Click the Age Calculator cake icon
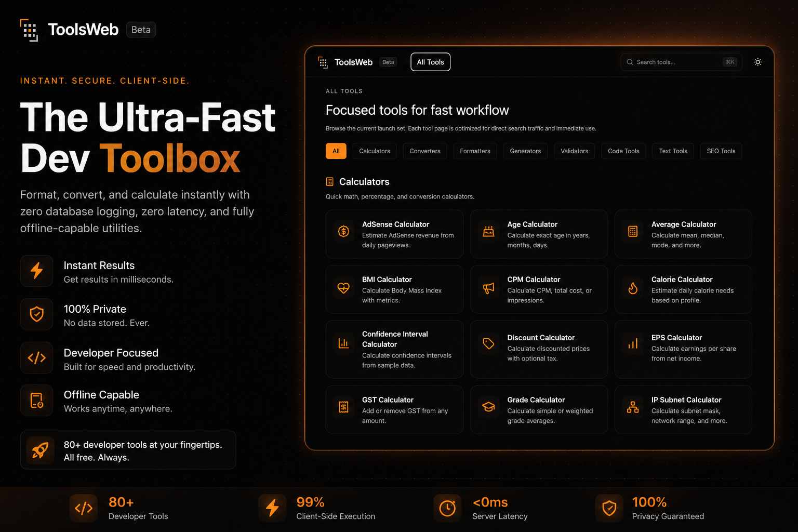 tap(489, 231)
